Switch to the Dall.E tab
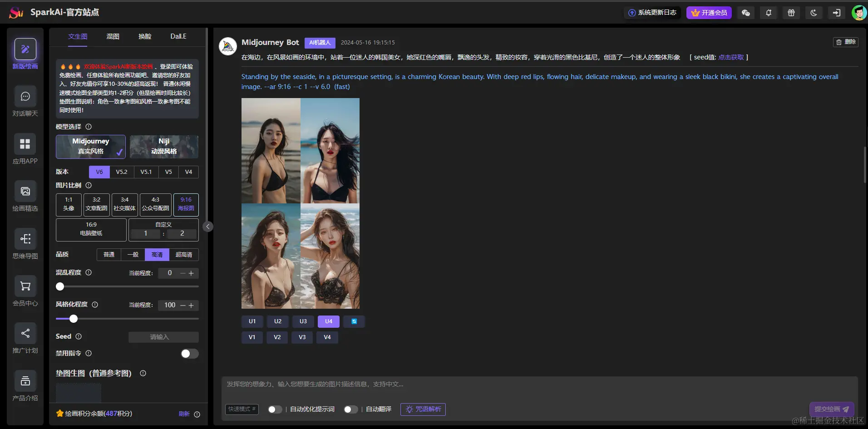 (178, 36)
